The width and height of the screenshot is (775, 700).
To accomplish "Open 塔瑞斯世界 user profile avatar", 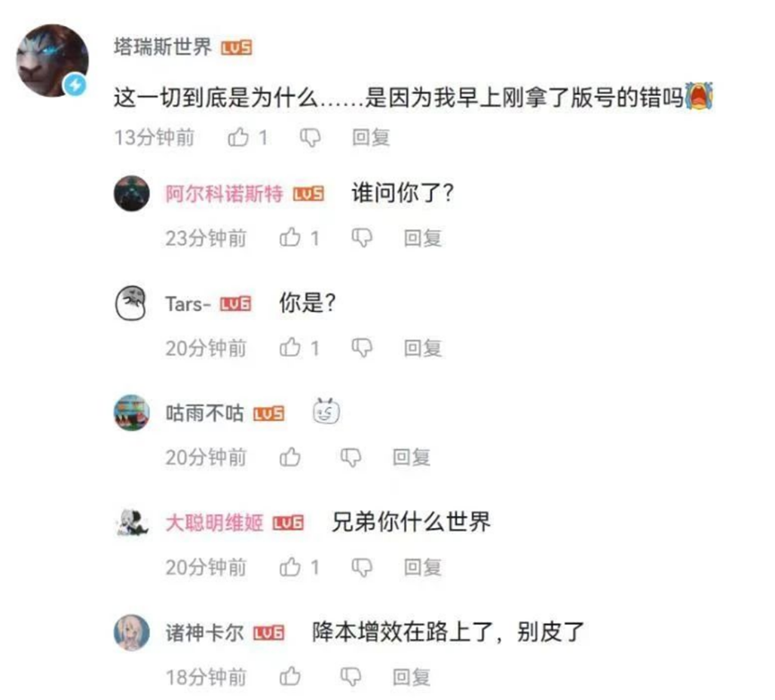I will coord(52,60).
